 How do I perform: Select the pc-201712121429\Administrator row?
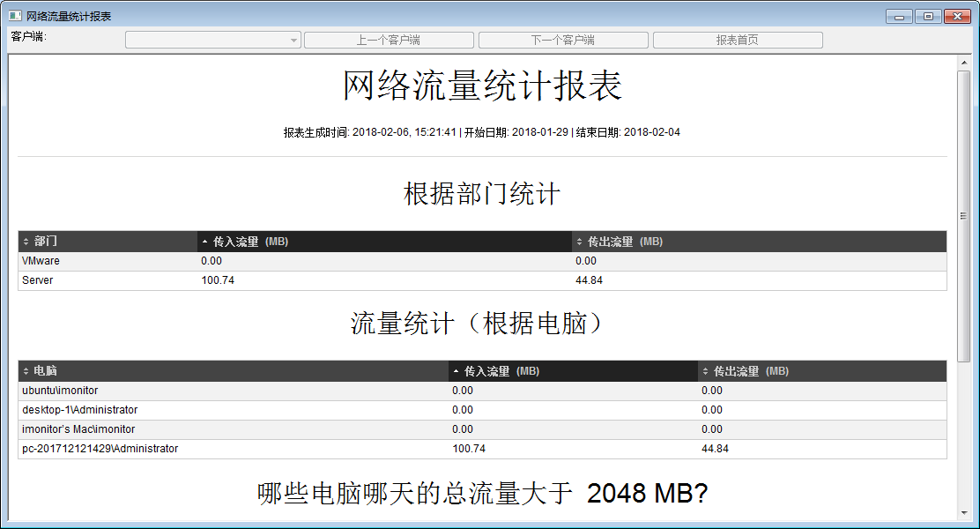click(482, 449)
